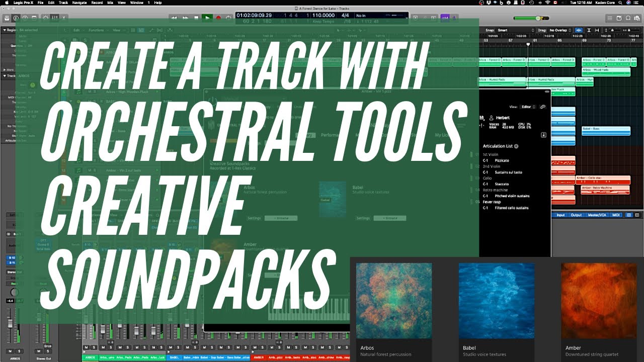Select the Amber - Cello stac region
This screenshot has height=362, width=644.
(x=603, y=179)
